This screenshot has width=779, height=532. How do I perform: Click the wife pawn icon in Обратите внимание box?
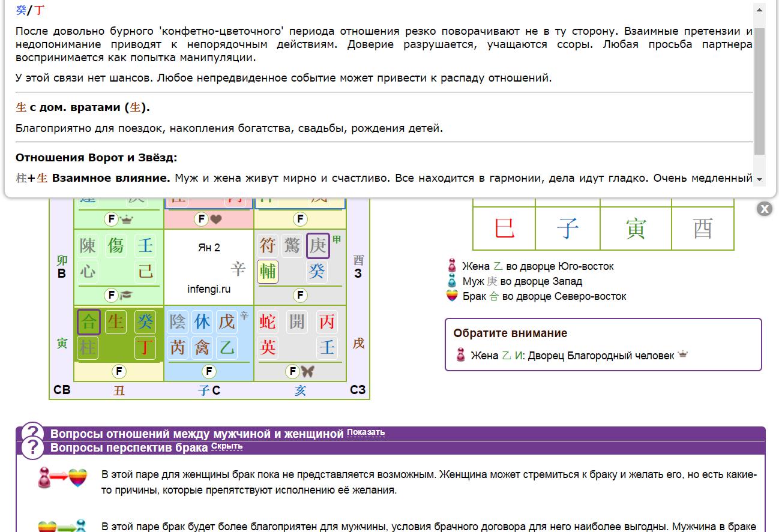point(460,355)
